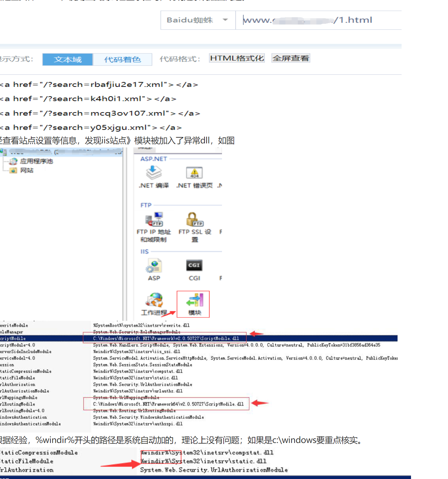This screenshot has height=479, width=448.
Task: Click the 全屏查看 button
Action: click(291, 58)
